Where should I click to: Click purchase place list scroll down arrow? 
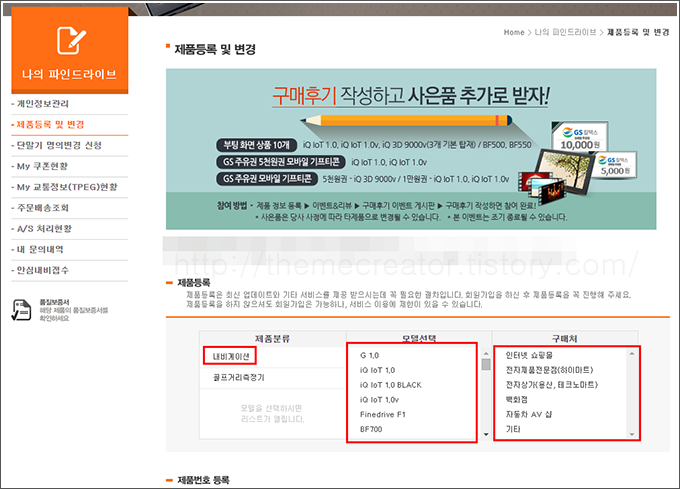click(632, 434)
